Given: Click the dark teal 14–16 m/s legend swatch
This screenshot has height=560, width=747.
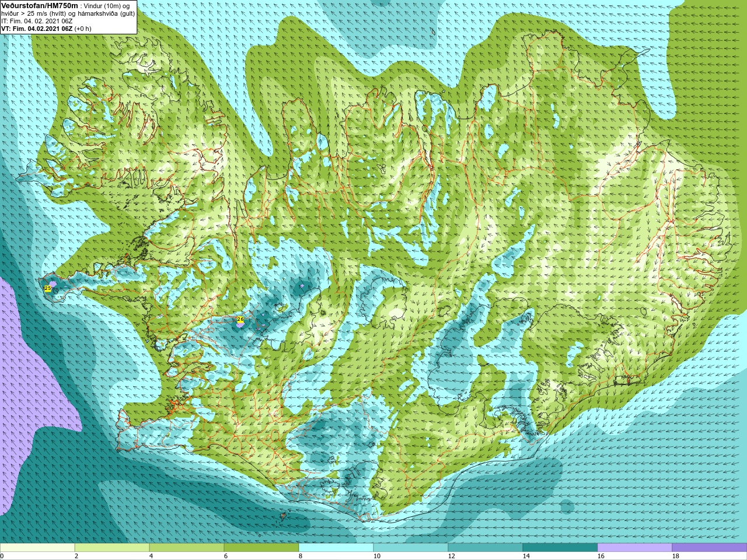Looking at the screenshot, I should point(560,547).
